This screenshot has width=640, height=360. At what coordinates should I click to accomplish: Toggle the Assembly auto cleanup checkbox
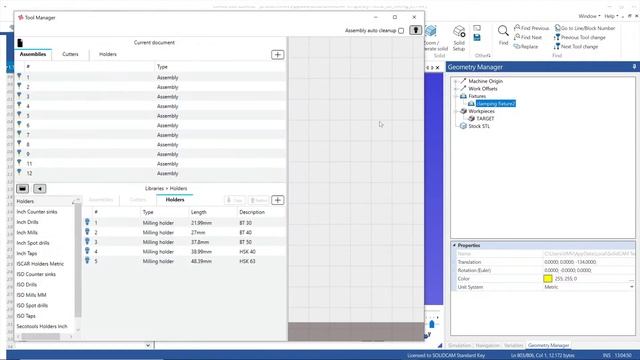point(401,31)
